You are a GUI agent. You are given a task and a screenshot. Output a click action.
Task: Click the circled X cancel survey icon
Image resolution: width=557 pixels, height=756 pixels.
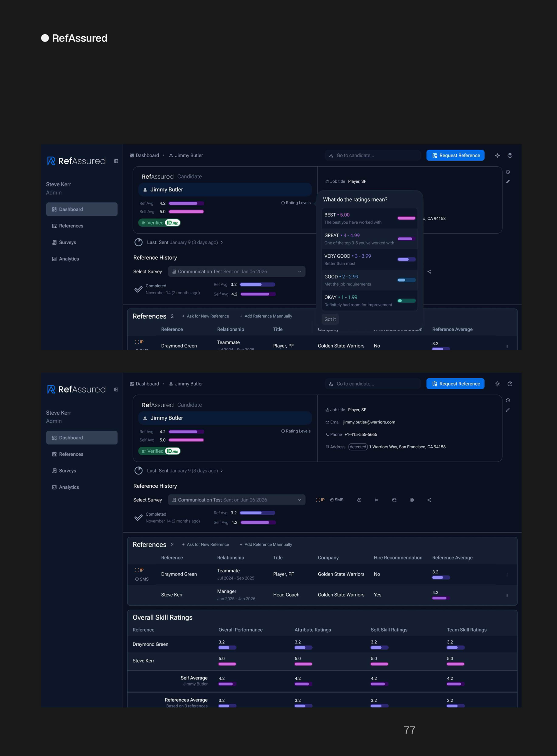pyautogui.click(x=412, y=500)
